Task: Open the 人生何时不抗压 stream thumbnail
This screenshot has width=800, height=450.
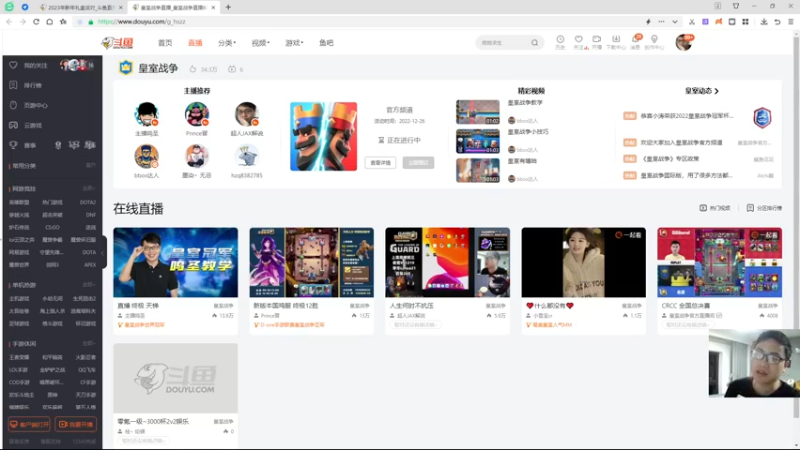Action: [x=447, y=262]
